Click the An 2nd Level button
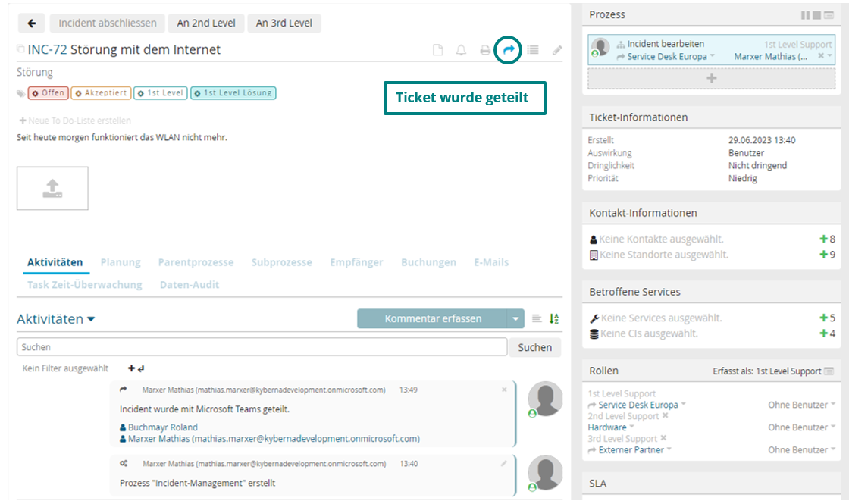The height and width of the screenshot is (504, 849). (x=206, y=23)
